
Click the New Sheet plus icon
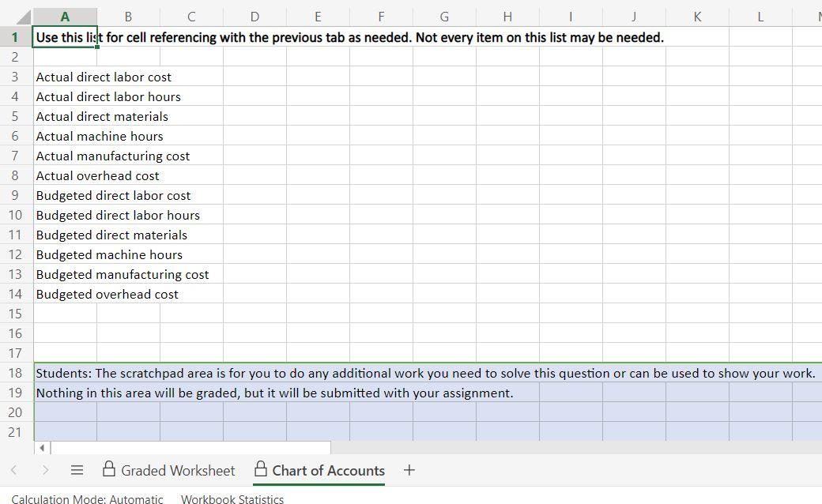tap(409, 470)
